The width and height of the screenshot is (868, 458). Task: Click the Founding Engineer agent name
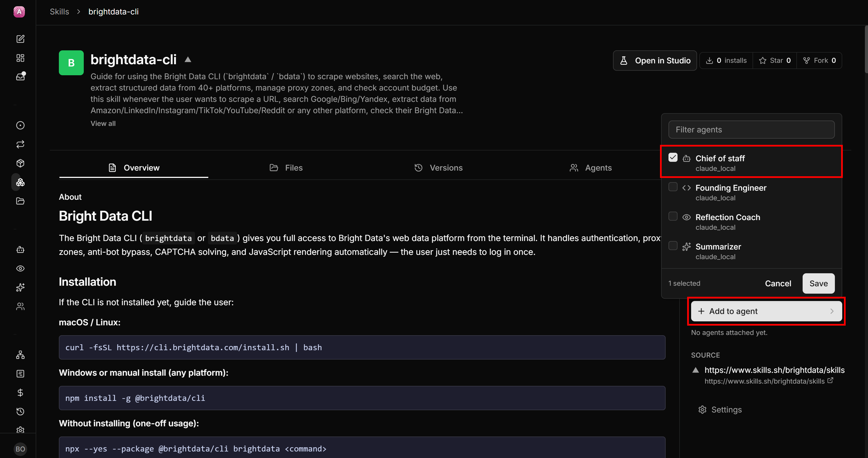click(731, 188)
